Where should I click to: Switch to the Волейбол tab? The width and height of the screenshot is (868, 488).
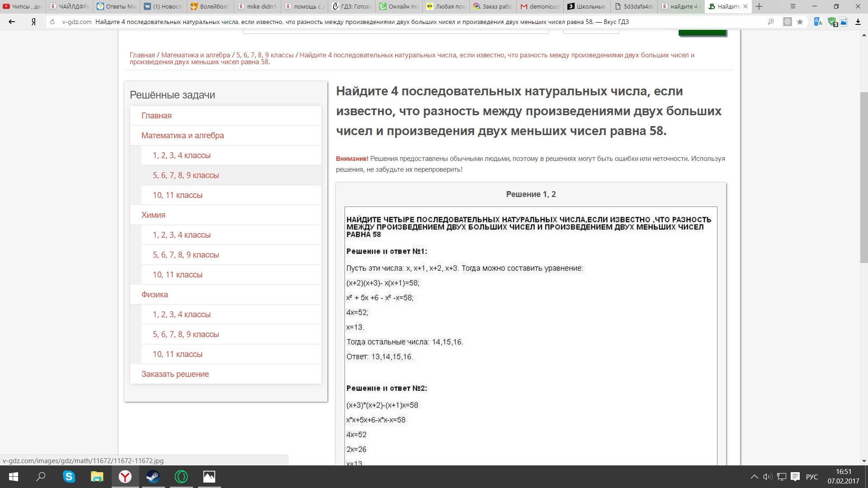coord(210,6)
